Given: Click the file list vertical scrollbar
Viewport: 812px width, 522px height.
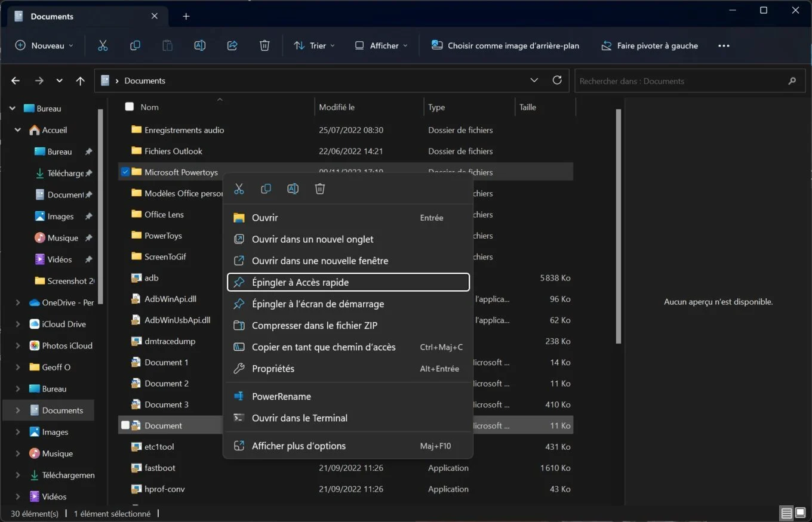Looking at the screenshot, I should point(619,227).
